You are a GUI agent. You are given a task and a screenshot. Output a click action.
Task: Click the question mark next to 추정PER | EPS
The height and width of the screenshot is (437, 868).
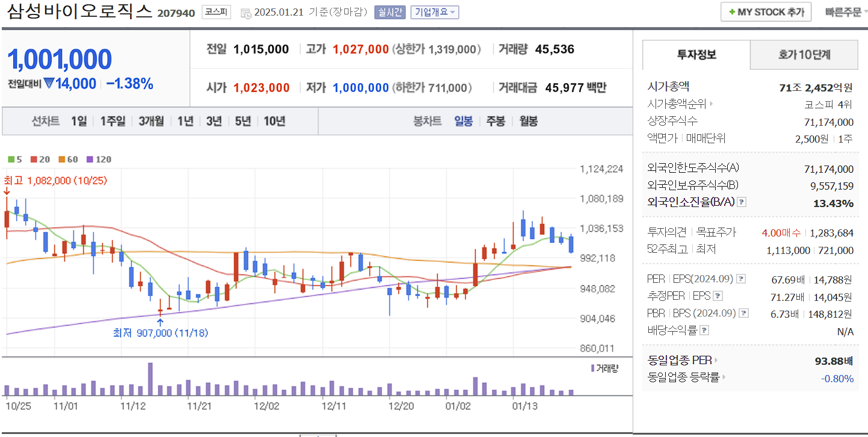[718, 296]
